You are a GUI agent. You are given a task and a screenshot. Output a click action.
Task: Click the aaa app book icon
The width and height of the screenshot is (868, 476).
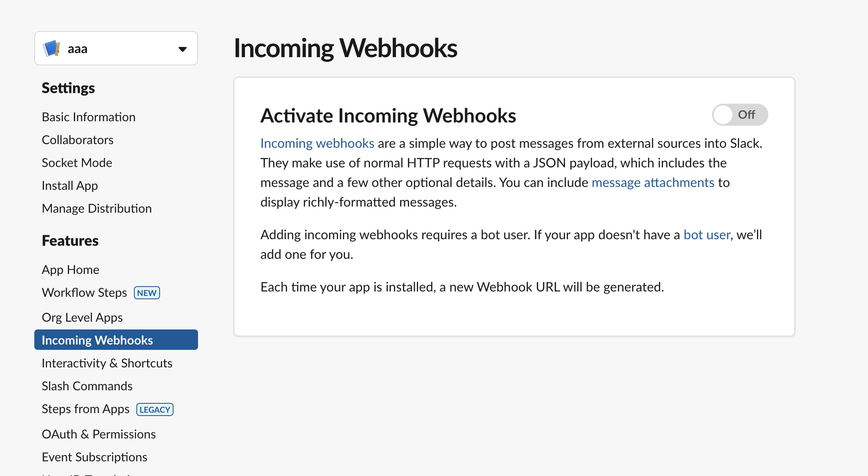[52, 49]
